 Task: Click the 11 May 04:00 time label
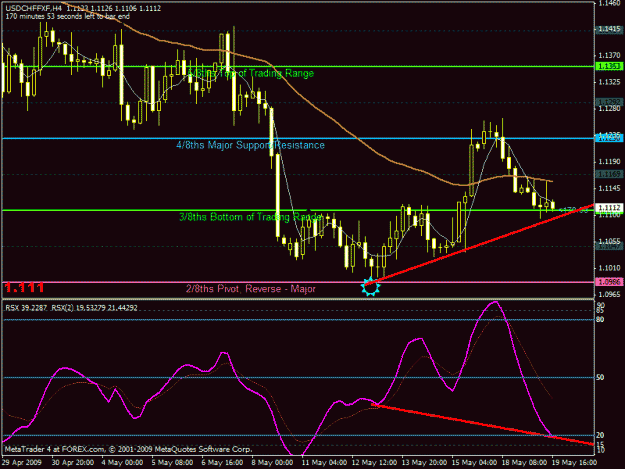pyautogui.click(x=324, y=463)
